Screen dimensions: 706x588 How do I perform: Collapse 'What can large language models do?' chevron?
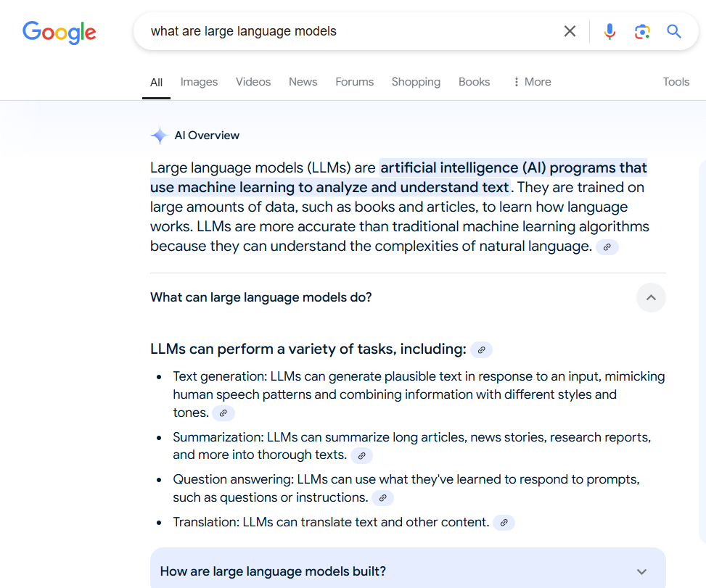pyautogui.click(x=651, y=297)
